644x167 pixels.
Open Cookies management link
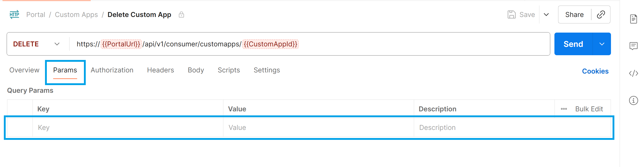coord(595,71)
